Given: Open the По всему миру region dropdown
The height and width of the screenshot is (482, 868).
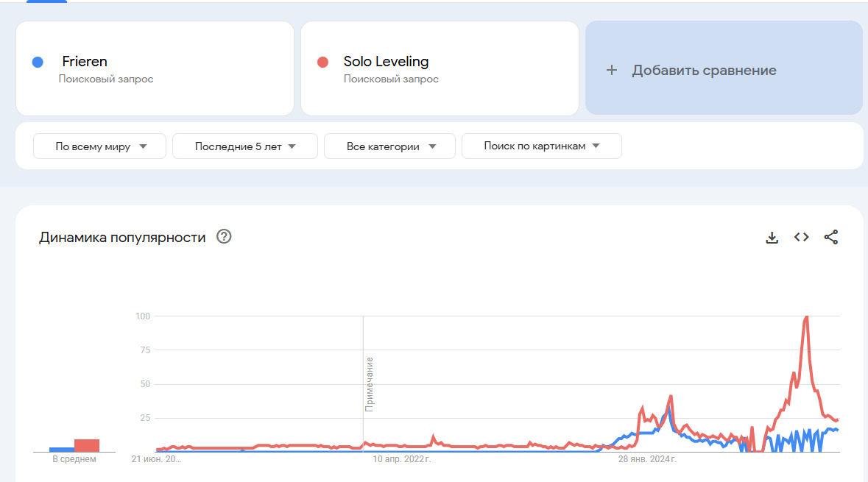Looking at the screenshot, I should click(100, 146).
